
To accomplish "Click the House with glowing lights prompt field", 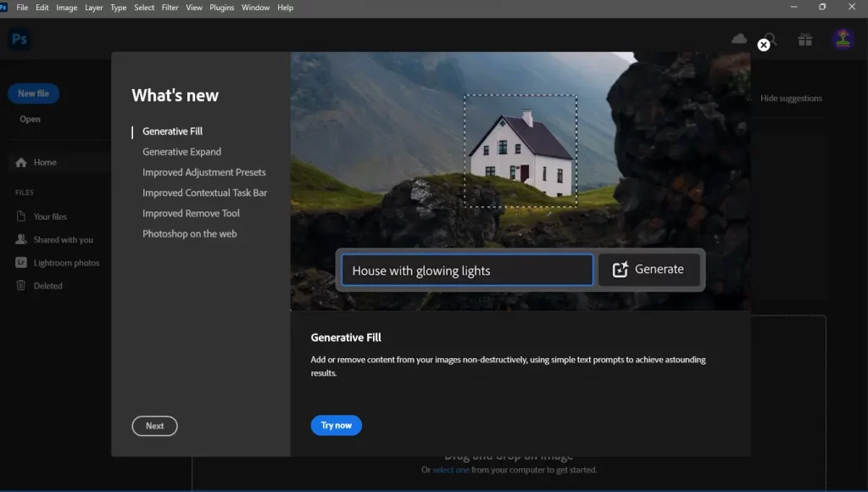I will coord(467,271).
